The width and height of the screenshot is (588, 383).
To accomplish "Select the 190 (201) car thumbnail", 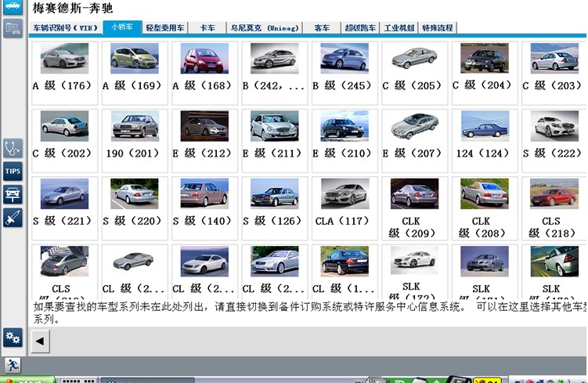I will pyautogui.click(x=135, y=126).
